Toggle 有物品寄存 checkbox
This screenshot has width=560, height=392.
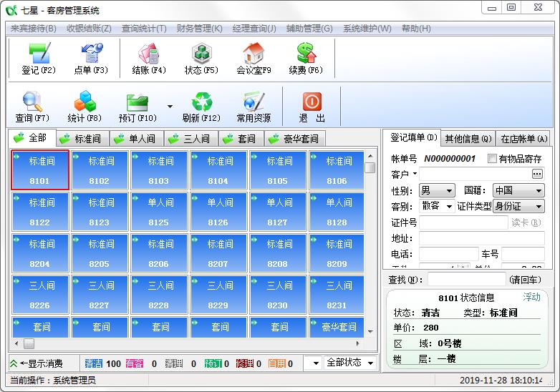tap(492, 158)
